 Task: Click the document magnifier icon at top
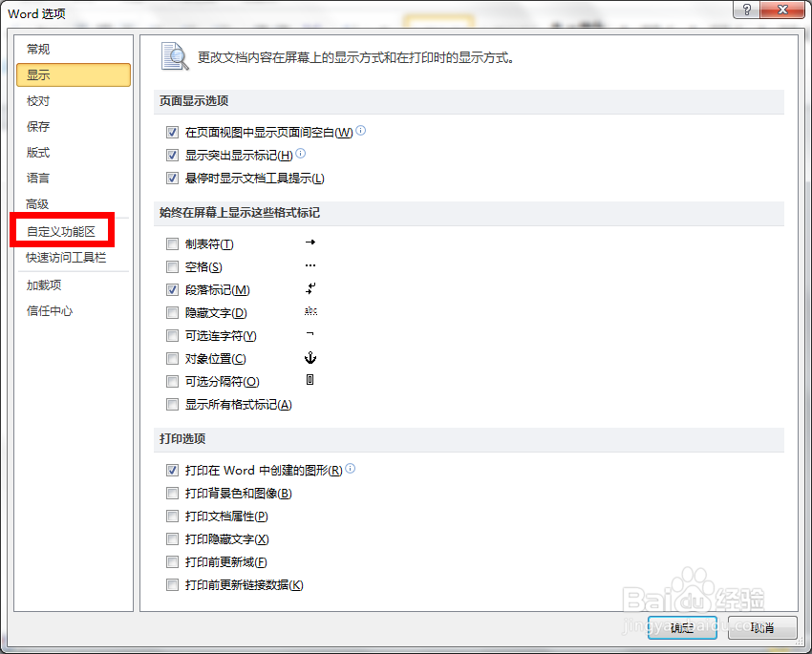click(175, 56)
